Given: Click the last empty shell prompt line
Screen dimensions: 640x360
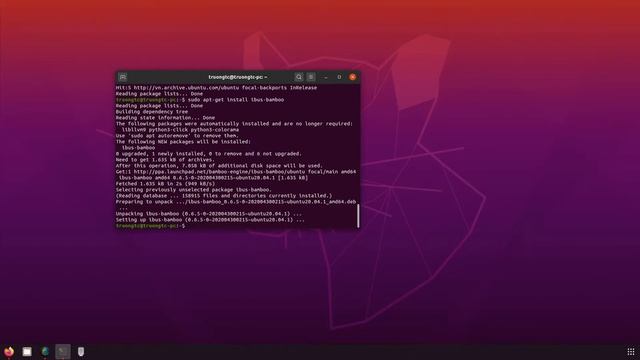Looking at the screenshot, I should [151, 226].
